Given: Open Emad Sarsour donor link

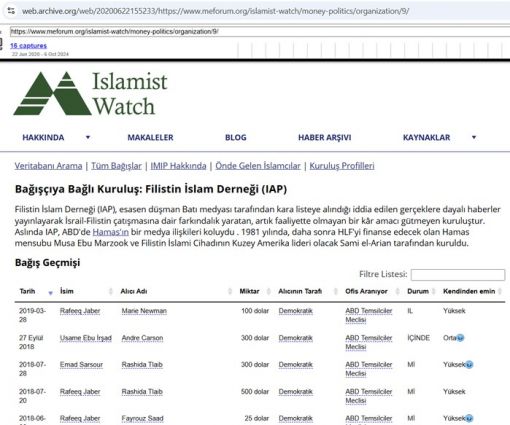Looking at the screenshot, I should coord(81,365).
